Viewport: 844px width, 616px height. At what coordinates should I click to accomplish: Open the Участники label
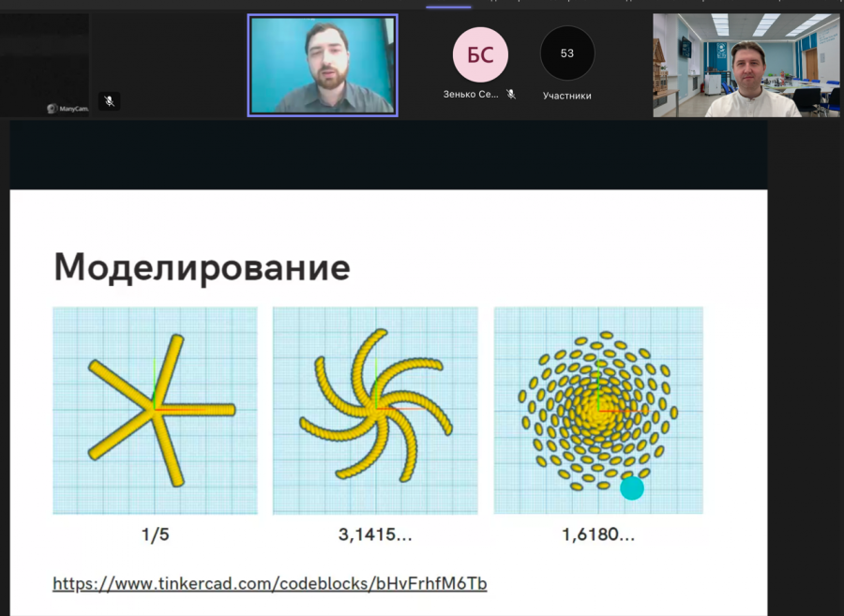(x=566, y=96)
